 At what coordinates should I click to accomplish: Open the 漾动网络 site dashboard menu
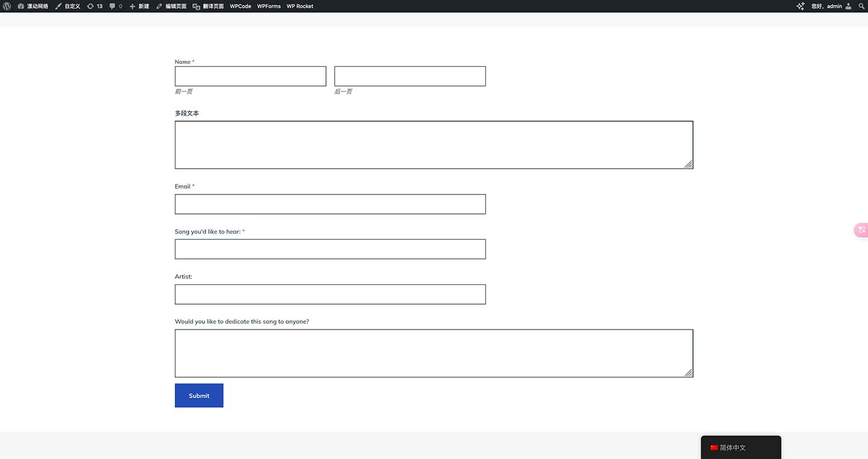pyautogui.click(x=33, y=6)
